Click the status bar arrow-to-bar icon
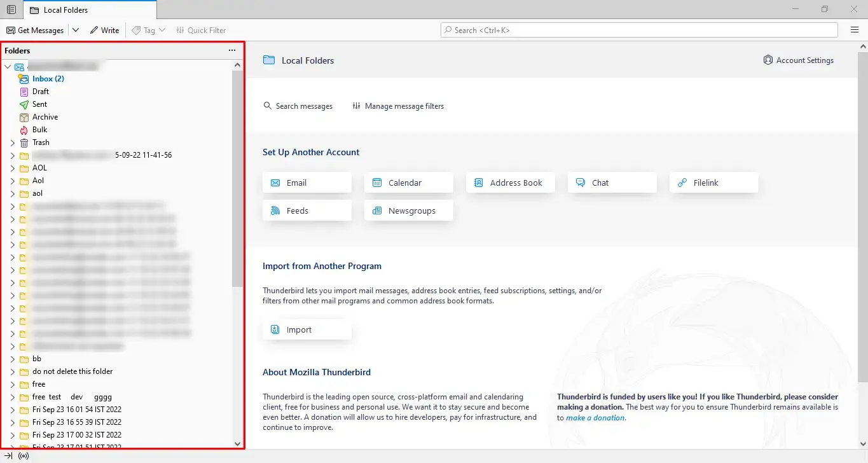Screen dimensions: 868x463 point(8,456)
